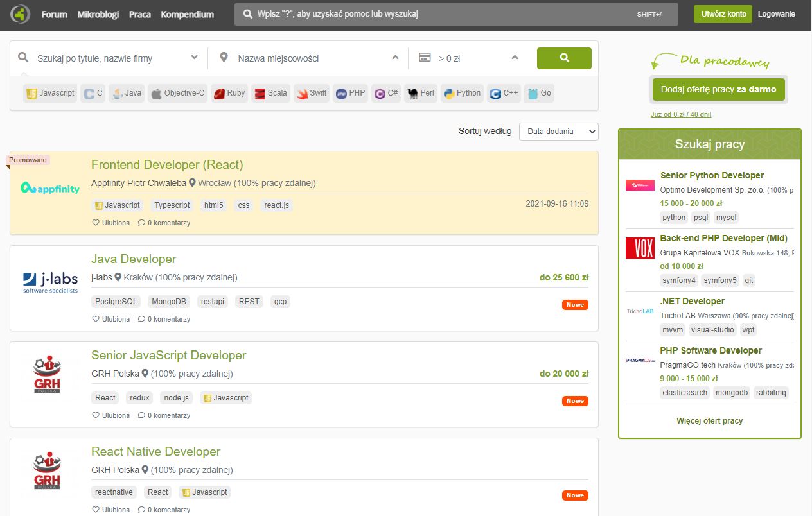The image size is (812, 516).
Task: Focus the Szukaj po tytule input field
Action: (109, 58)
